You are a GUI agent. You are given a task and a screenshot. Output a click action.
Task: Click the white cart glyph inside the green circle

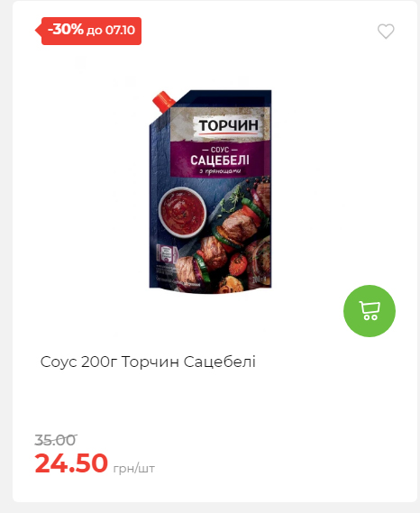[370, 311]
